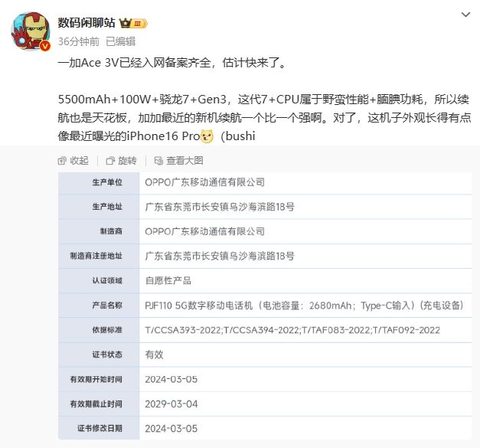
Task: Click the 依据标准 row label
Action: [x=107, y=330]
